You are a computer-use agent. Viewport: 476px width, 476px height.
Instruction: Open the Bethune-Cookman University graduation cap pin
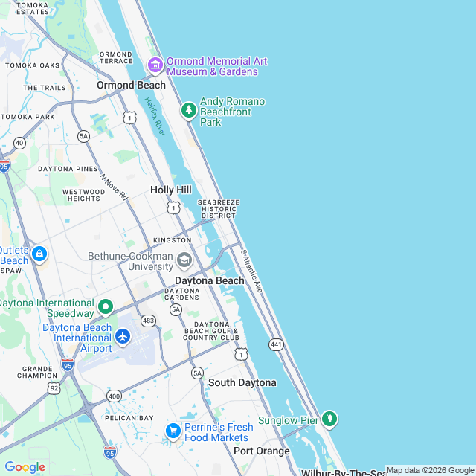184,261
